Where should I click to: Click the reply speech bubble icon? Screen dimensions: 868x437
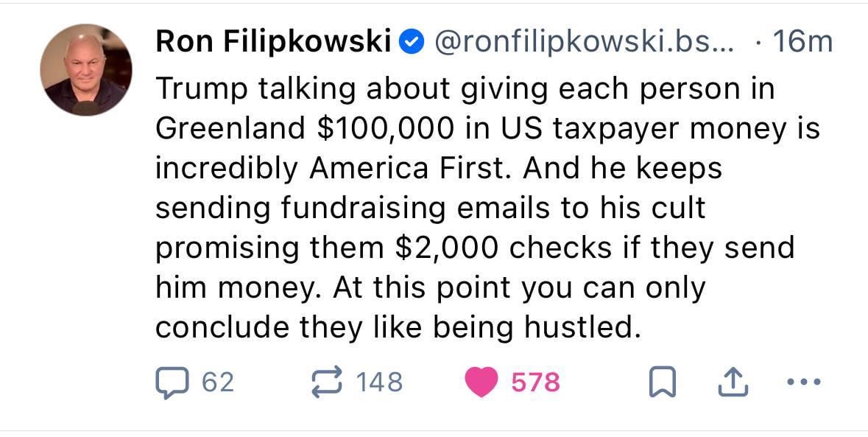coord(174,382)
